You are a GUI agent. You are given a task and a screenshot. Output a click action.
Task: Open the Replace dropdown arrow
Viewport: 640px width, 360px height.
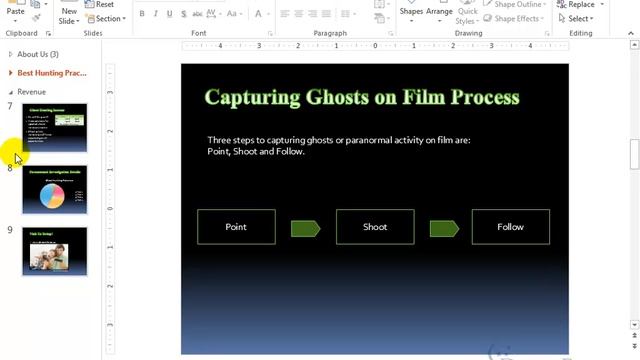coord(602,4)
